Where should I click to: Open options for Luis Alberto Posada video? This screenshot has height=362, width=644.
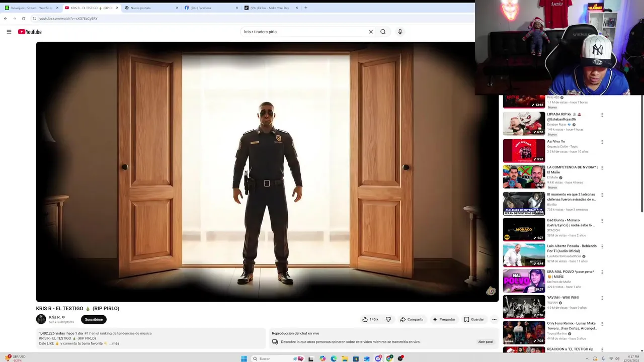(602, 247)
